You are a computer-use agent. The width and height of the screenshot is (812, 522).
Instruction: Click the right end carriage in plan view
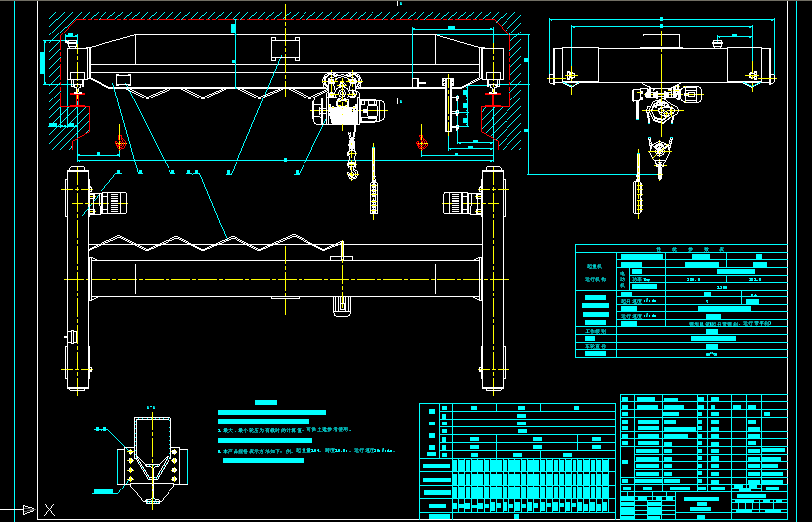pos(493,281)
